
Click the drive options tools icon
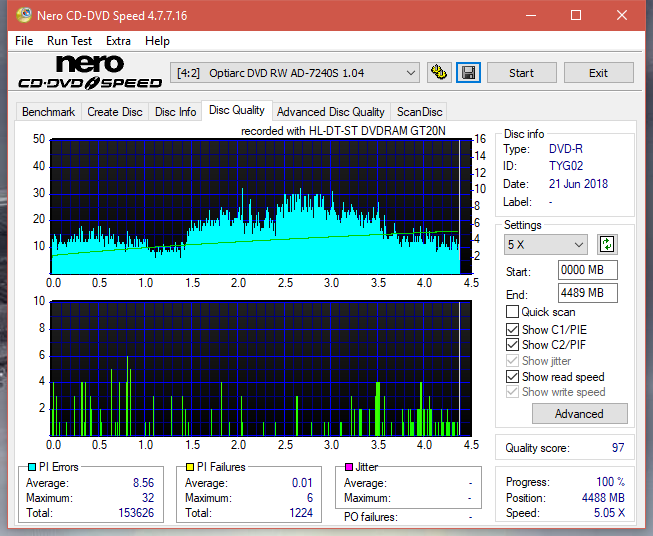439,73
